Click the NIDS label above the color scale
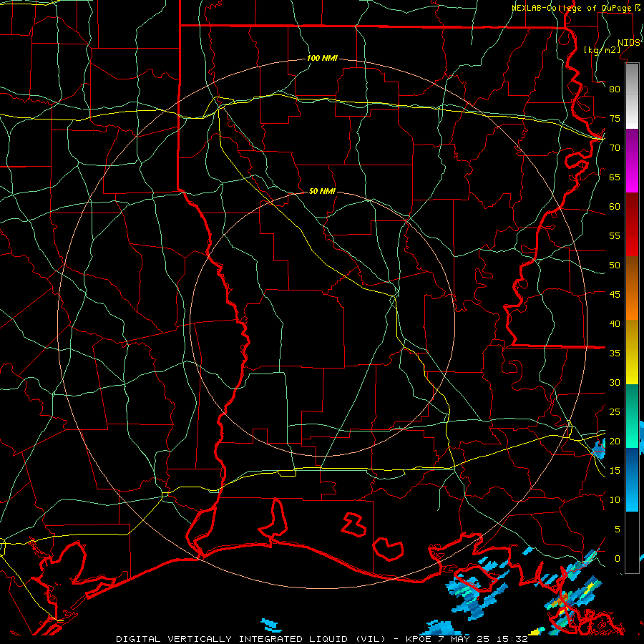 [628, 43]
